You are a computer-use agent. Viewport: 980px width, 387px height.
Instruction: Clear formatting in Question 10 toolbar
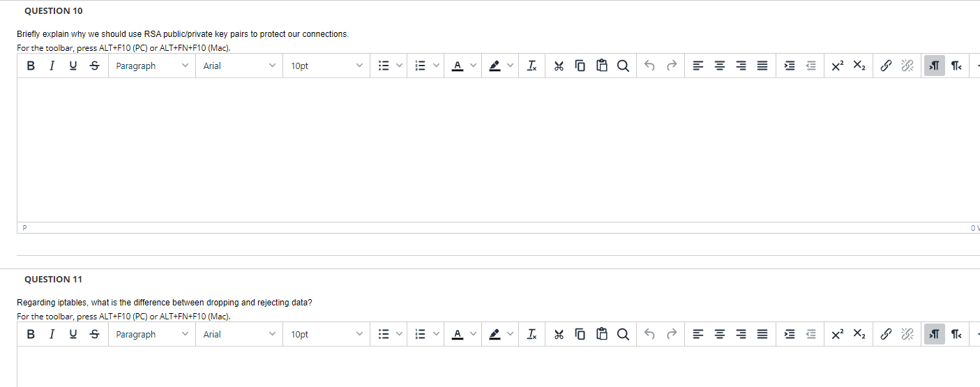532,66
